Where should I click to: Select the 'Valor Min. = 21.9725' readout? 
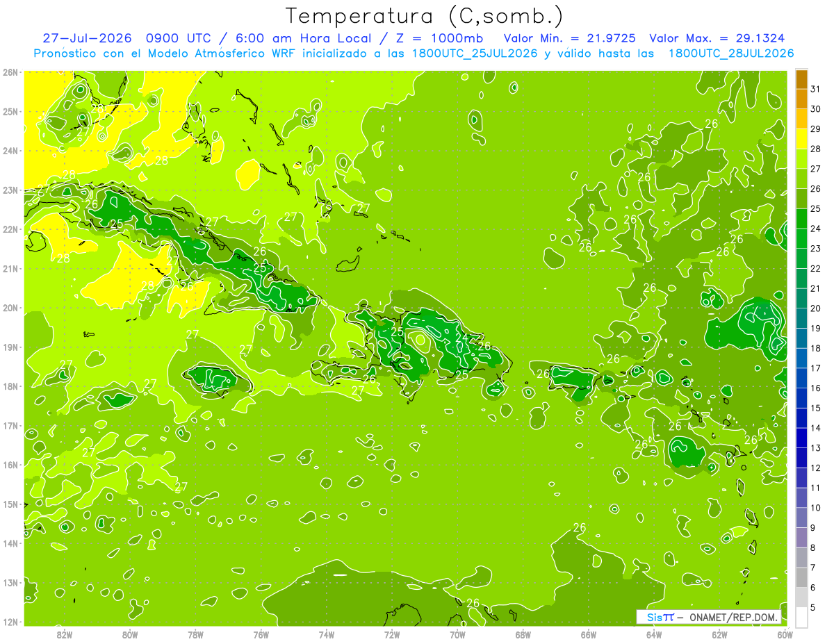pyautogui.click(x=571, y=38)
